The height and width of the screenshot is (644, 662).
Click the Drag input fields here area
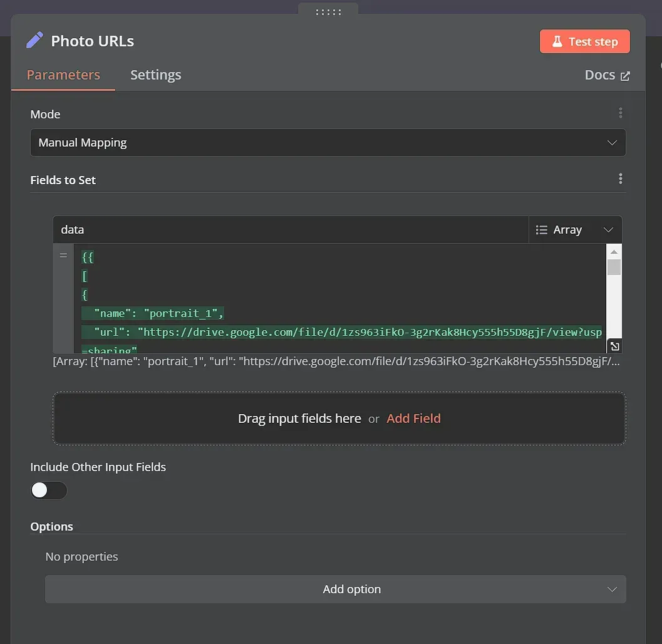(299, 418)
